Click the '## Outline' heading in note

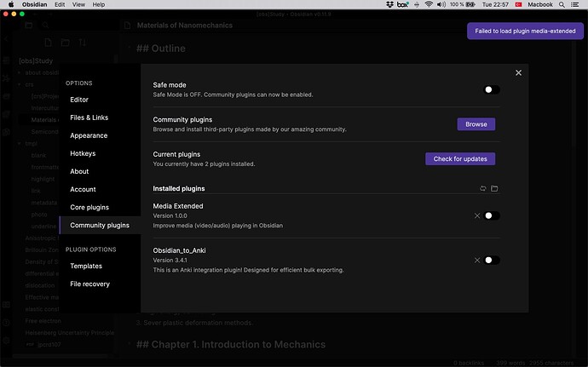click(x=160, y=49)
